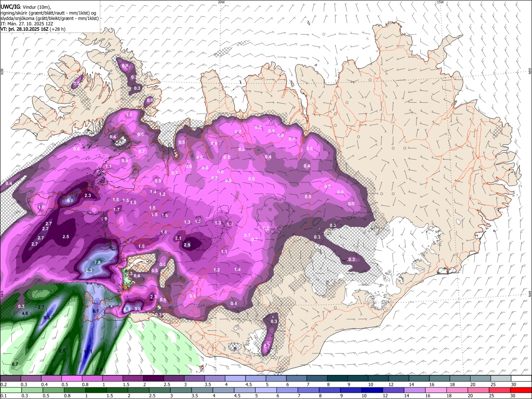The height and width of the screenshot is (399, 532).
Task: Pick the lower legend violet swatch starting at 12
Action: 394,390
